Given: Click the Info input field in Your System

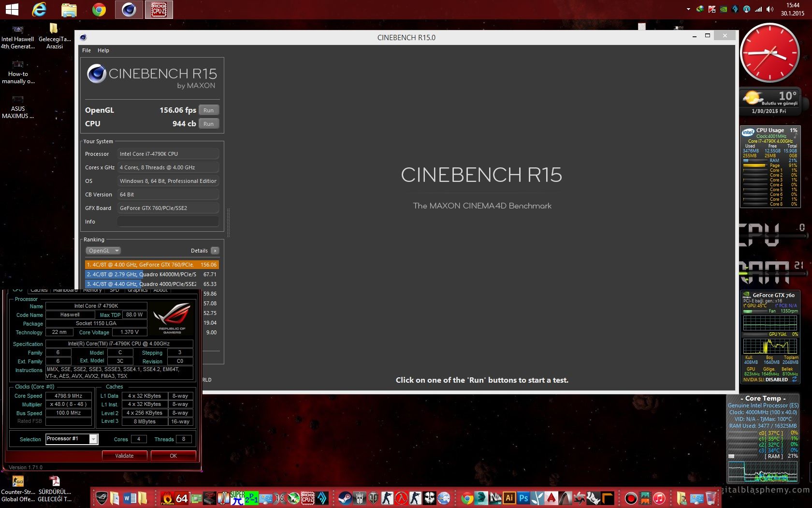Looking at the screenshot, I should 168,222.
